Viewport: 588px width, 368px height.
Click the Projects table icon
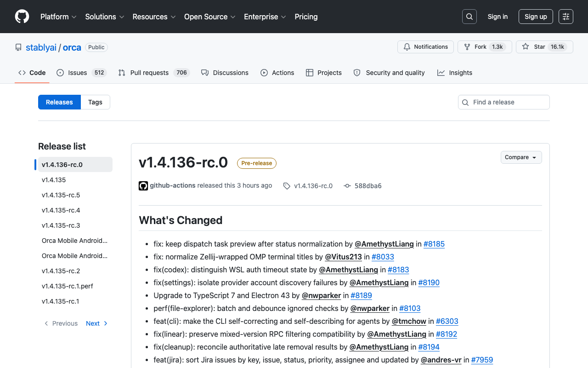pyautogui.click(x=310, y=73)
